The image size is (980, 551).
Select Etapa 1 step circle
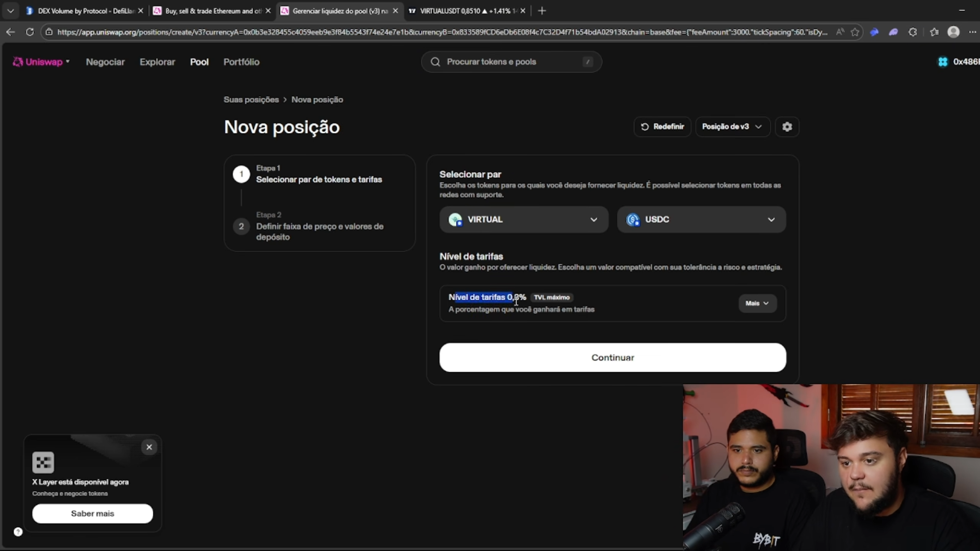tap(241, 174)
